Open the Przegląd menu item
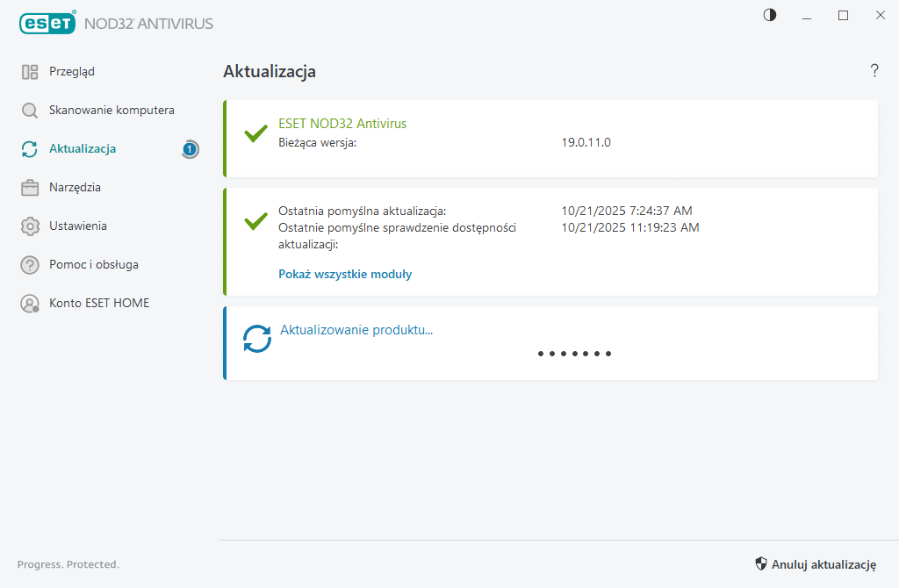The height and width of the screenshot is (588, 899). click(x=72, y=72)
